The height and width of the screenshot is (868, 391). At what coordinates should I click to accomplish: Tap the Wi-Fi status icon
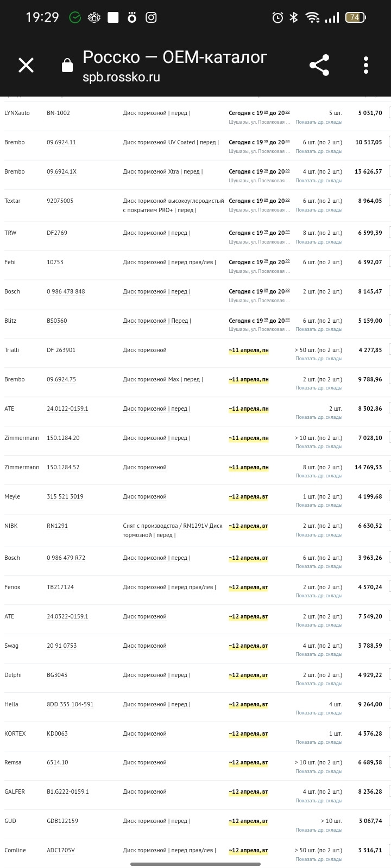click(312, 17)
